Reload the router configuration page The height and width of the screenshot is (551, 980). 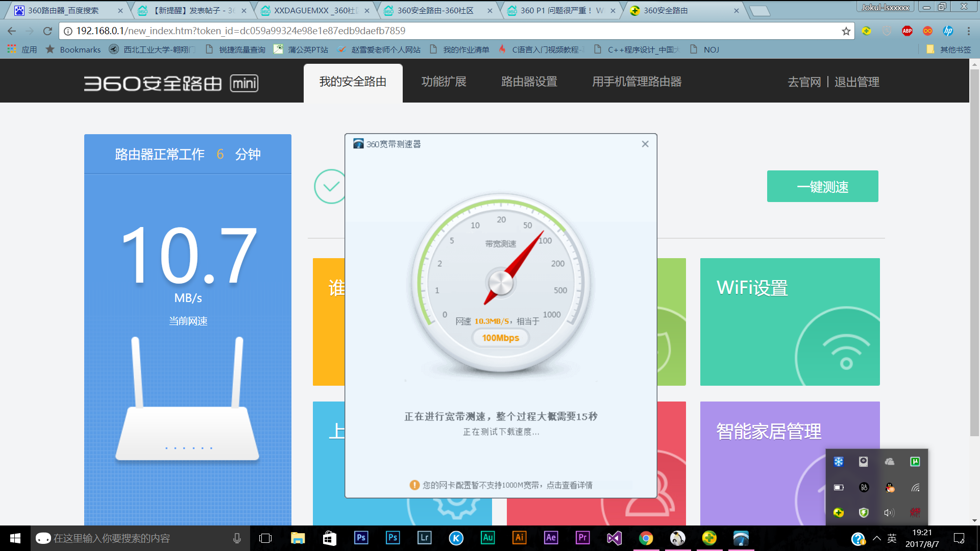(47, 31)
